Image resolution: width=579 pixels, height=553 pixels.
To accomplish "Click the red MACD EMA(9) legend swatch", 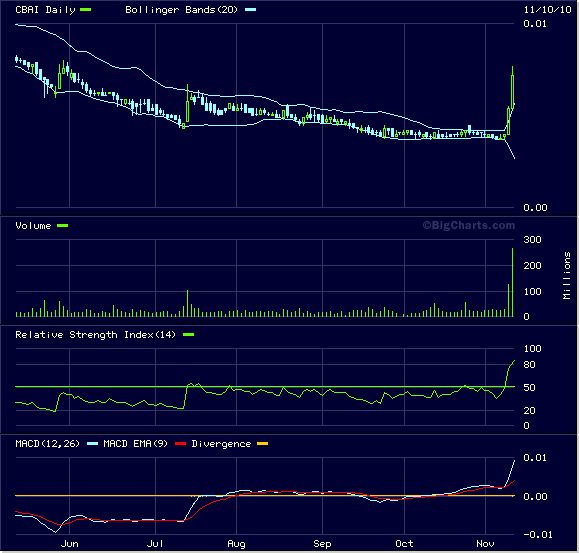I will (x=180, y=443).
